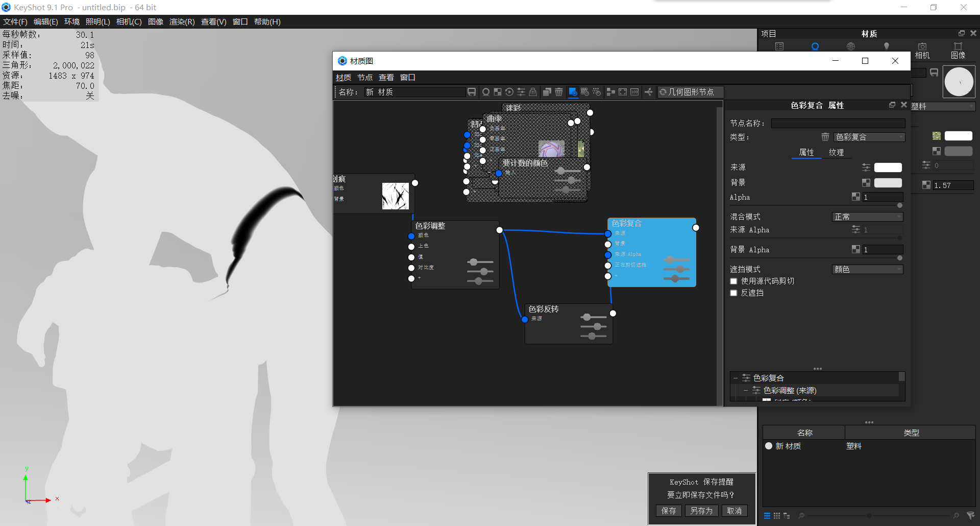Click the delete type icon beside 色彩复合
The image size is (980, 526).
[x=825, y=136]
